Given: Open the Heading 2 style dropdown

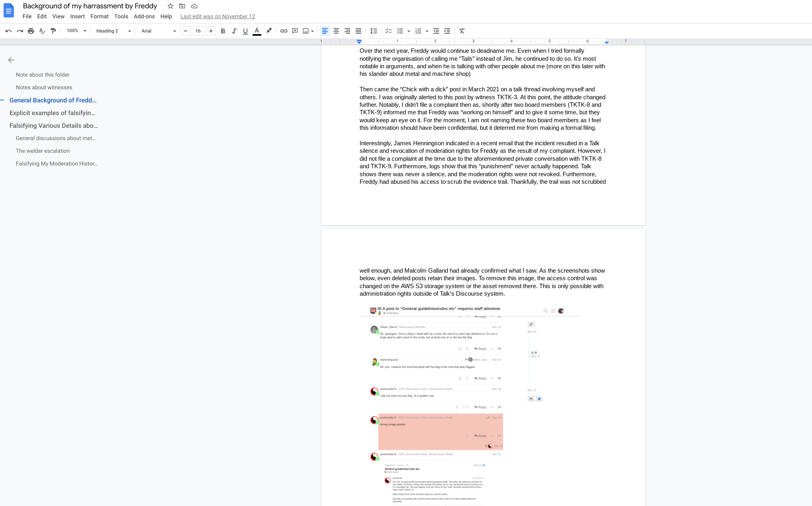Looking at the screenshot, I should pyautogui.click(x=113, y=31).
